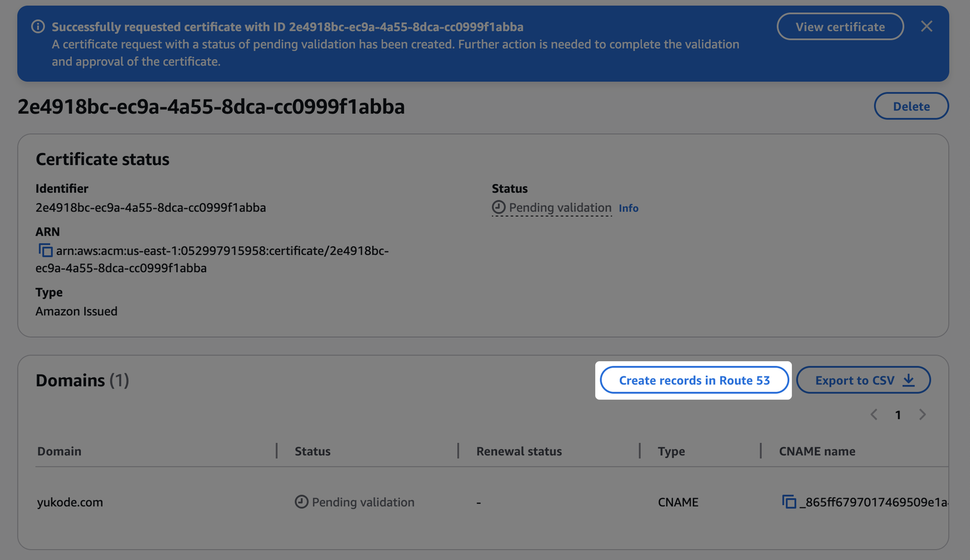Copy the CNAME name value
This screenshot has width=970, height=560.
(x=789, y=502)
